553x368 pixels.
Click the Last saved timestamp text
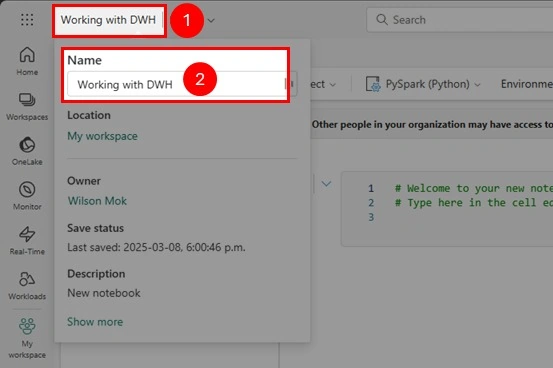[156, 247]
